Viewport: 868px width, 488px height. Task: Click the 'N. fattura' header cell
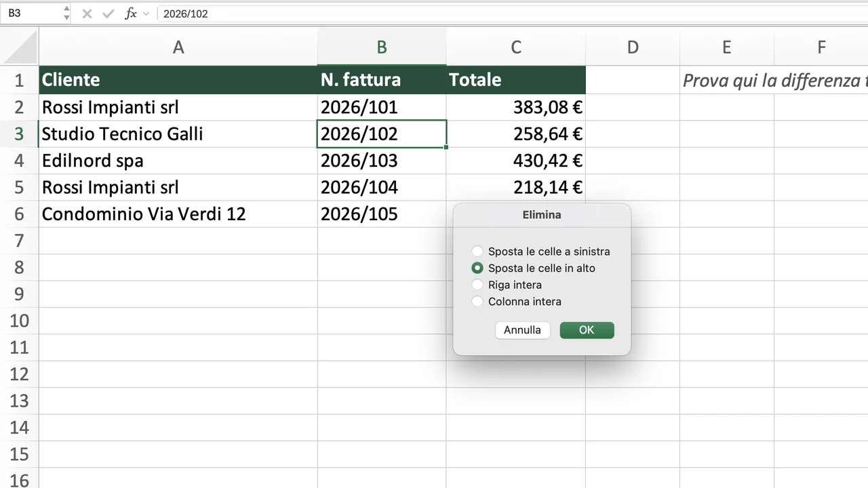coord(382,80)
